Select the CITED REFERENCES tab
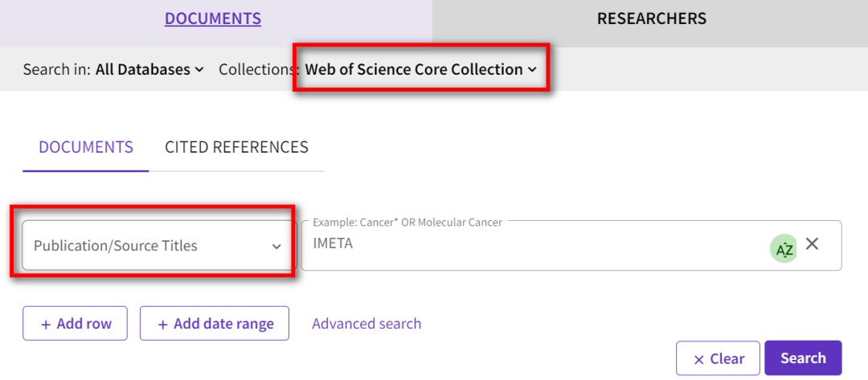This screenshot has height=380, width=868. coord(236,147)
